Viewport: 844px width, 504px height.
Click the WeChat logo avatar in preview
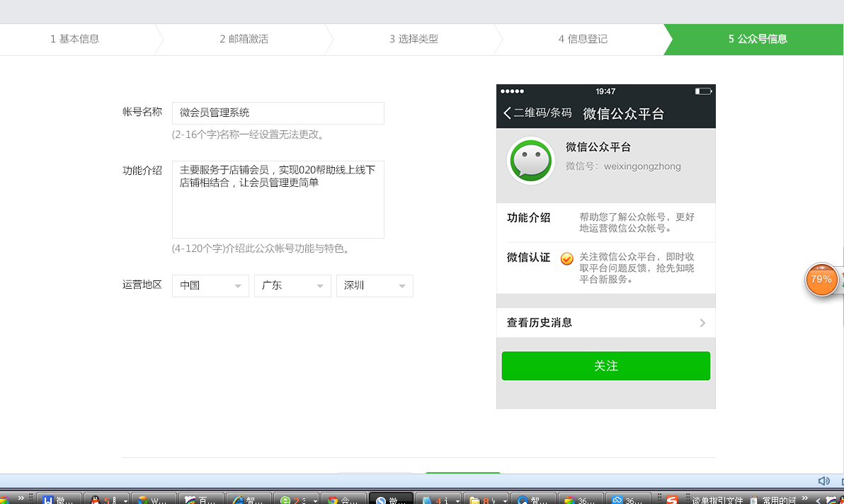pos(531,161)
